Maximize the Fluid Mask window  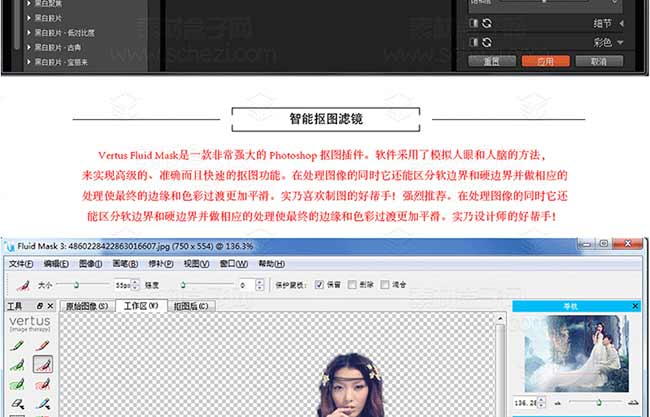pyautogui.click(x=604, y=244)
